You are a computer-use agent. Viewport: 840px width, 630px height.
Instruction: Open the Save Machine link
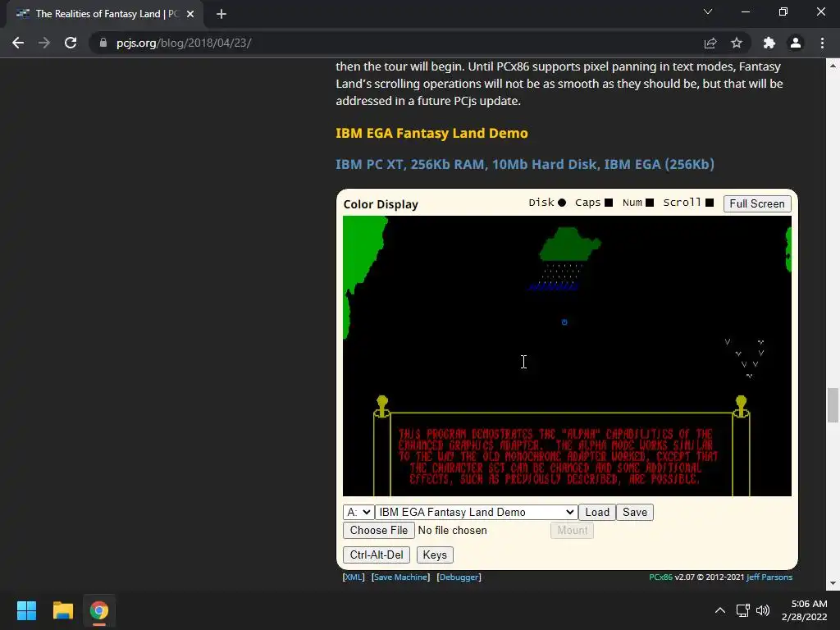400,577
